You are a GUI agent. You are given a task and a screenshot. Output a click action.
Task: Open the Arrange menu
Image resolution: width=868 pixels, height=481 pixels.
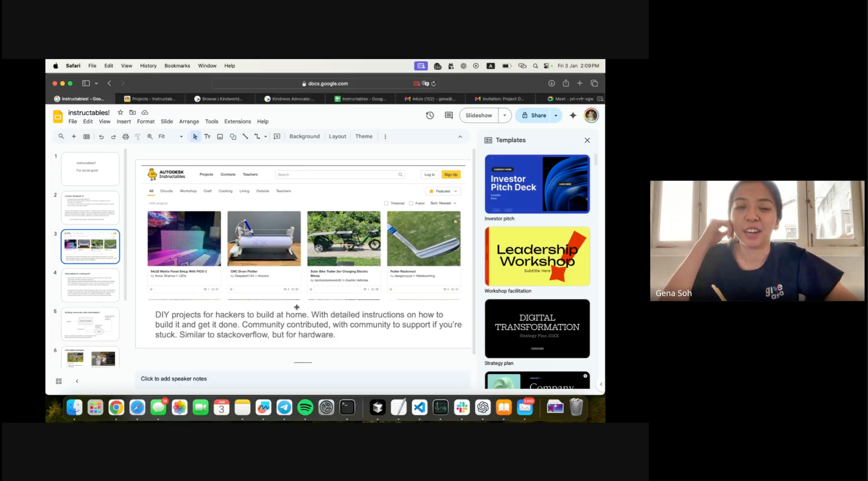click(x=189, y=122)
